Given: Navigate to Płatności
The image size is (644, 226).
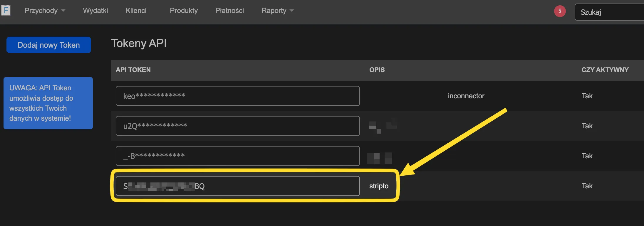Looking at the screenshot, I should (229, 11).
